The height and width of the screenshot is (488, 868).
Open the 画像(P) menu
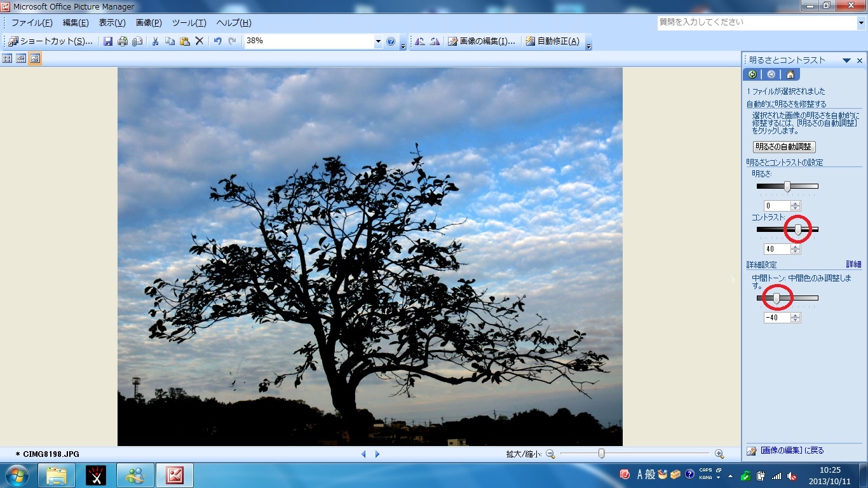click(149, 23)
